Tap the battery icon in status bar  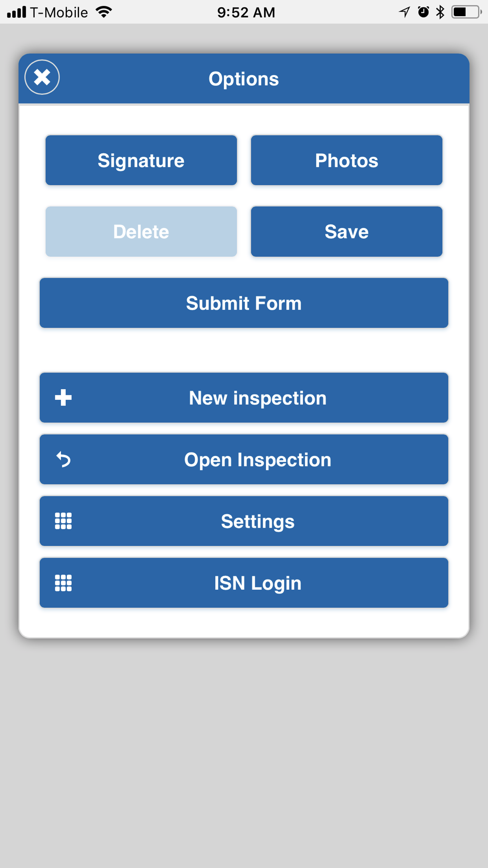tap(467, 12)
